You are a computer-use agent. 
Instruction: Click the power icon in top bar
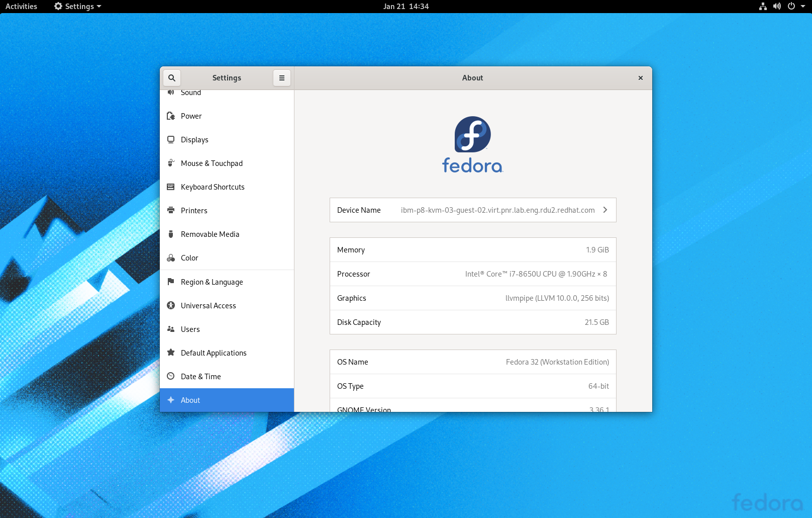791,7
